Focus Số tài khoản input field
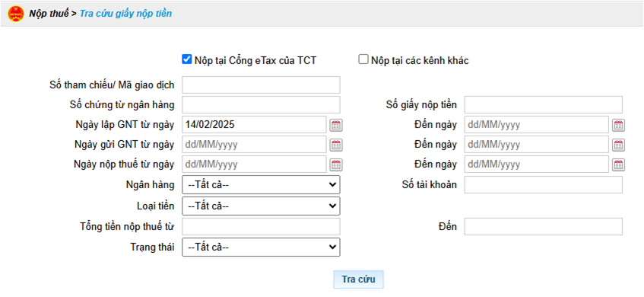This screenshot has width=644, height=297. pyautogui.click(x=544, y=185)
